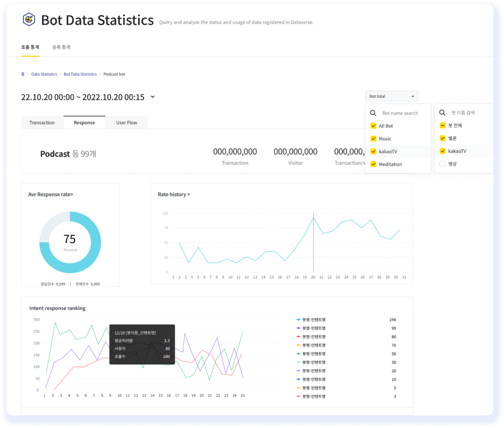Click the Bot name search field

[400, 113]
